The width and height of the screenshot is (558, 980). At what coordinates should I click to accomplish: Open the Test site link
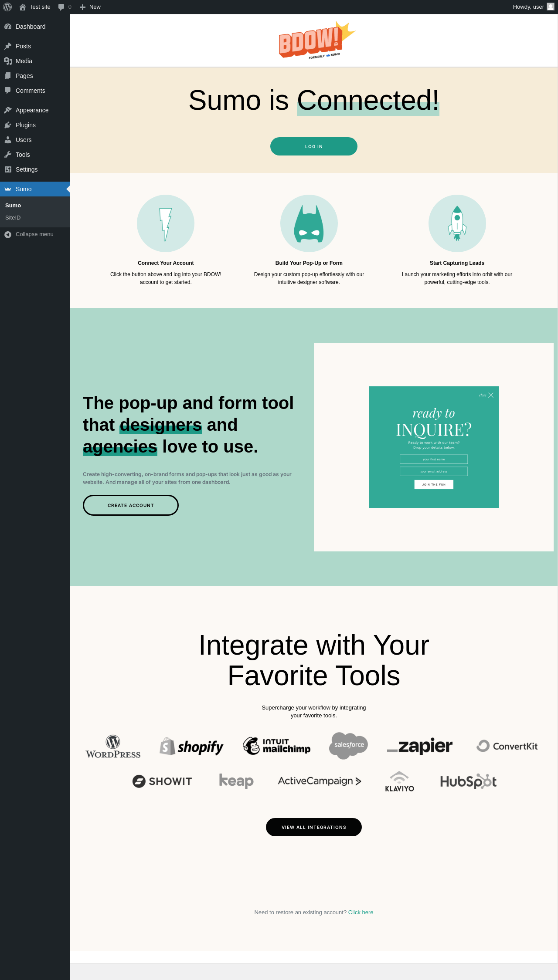coord(35,7)
